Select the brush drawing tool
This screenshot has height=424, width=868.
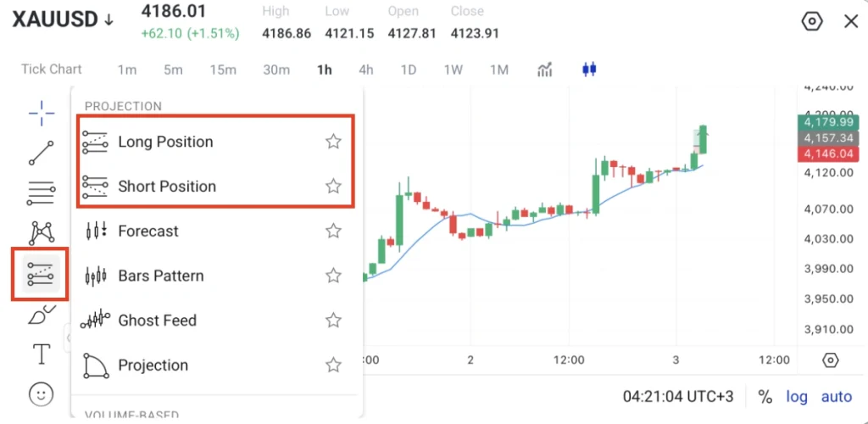(42, 315)
